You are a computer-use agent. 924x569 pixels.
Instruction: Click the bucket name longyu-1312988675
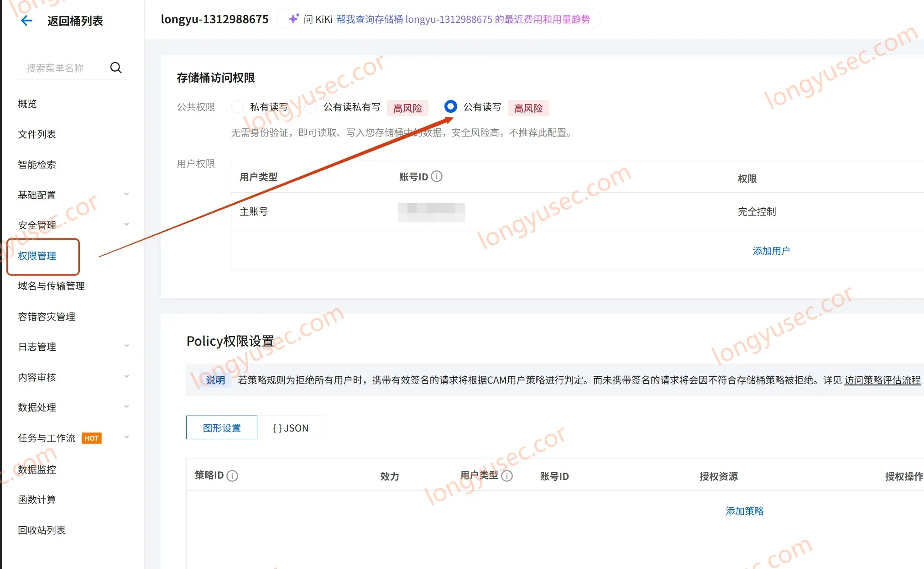click(x=214, y=19)
